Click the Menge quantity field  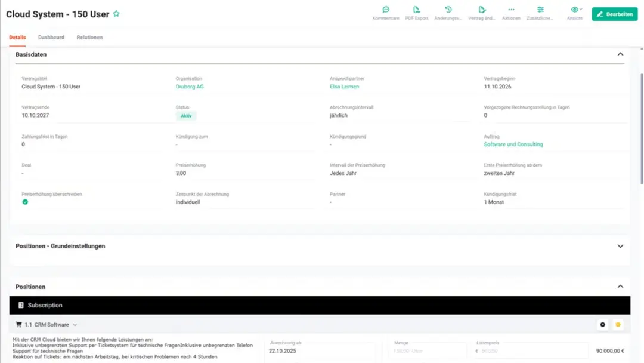click(427, 351)
